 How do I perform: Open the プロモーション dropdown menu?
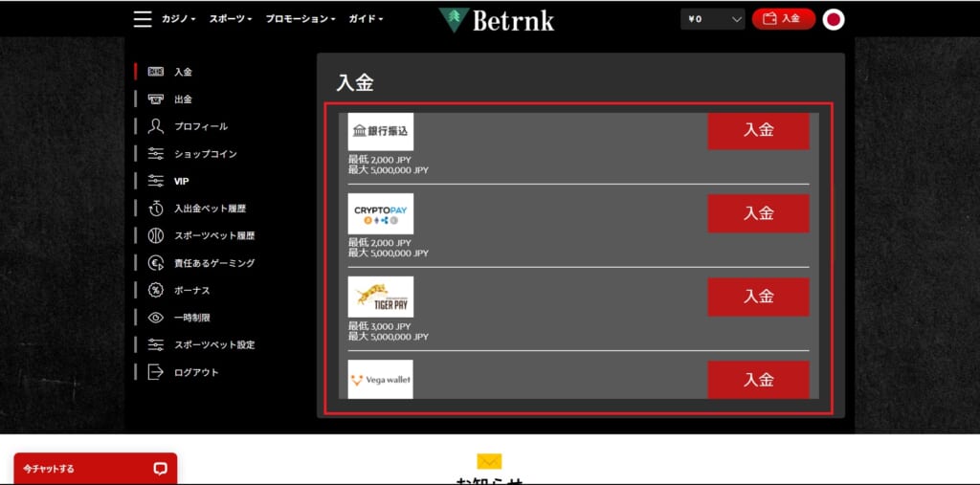(301, 19)
